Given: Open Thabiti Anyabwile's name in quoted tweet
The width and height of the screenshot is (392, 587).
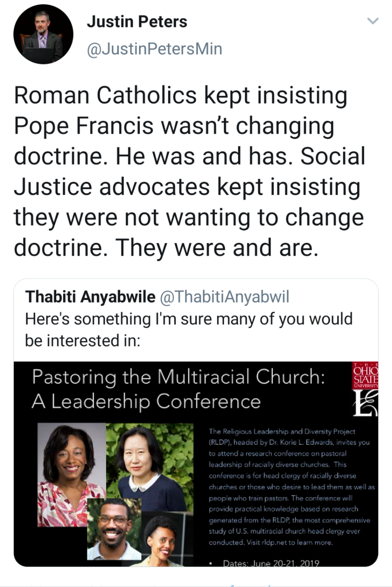Looking at the screenshot, I should (x=90, y=297).
